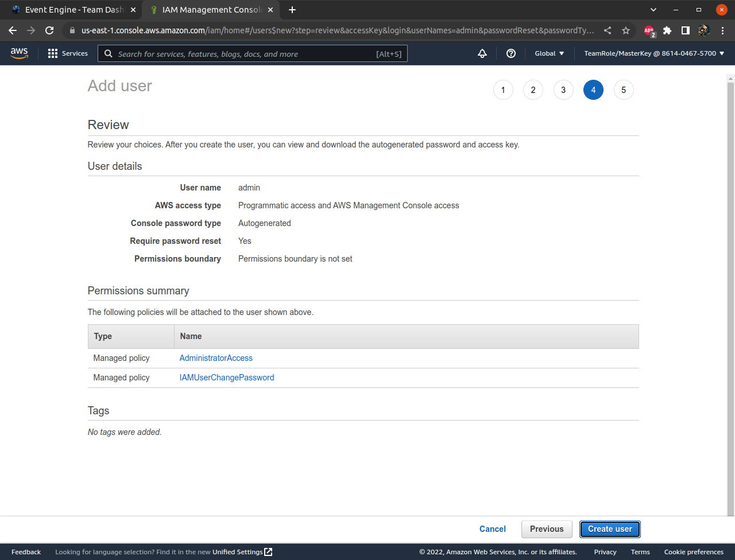Click the user name value admin
The width and height of the screenshot is (735, 560).
(x=249, y=188)
